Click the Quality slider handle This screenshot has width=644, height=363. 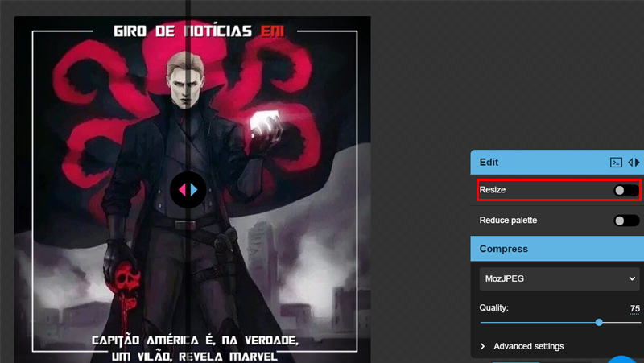pos(599,322)
